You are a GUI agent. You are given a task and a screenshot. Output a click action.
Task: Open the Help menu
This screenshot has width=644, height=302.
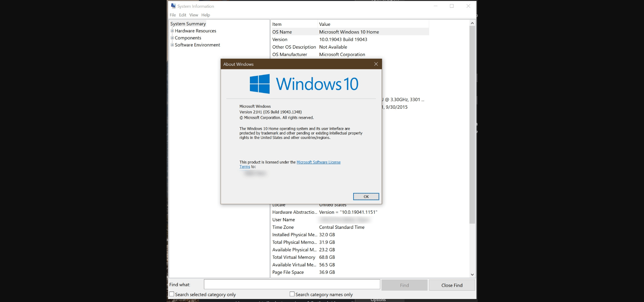[x=206, y=15]
